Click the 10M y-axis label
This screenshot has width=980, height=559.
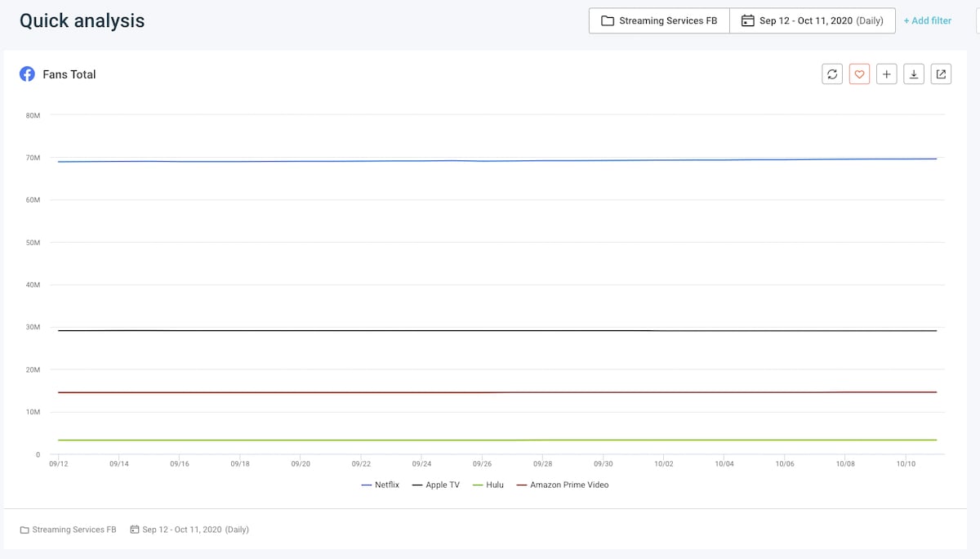(33, 413)
